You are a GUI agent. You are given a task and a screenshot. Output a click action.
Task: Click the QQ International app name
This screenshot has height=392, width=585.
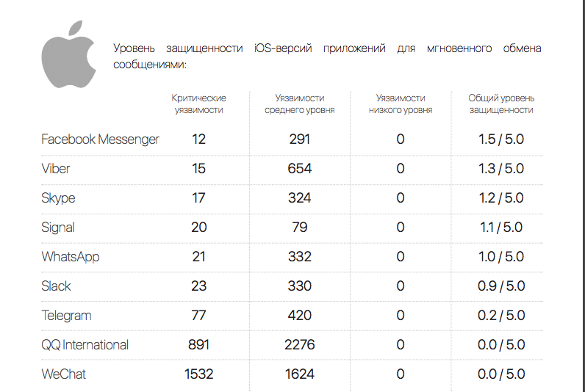pyautogui.click(x=85, y=345)
